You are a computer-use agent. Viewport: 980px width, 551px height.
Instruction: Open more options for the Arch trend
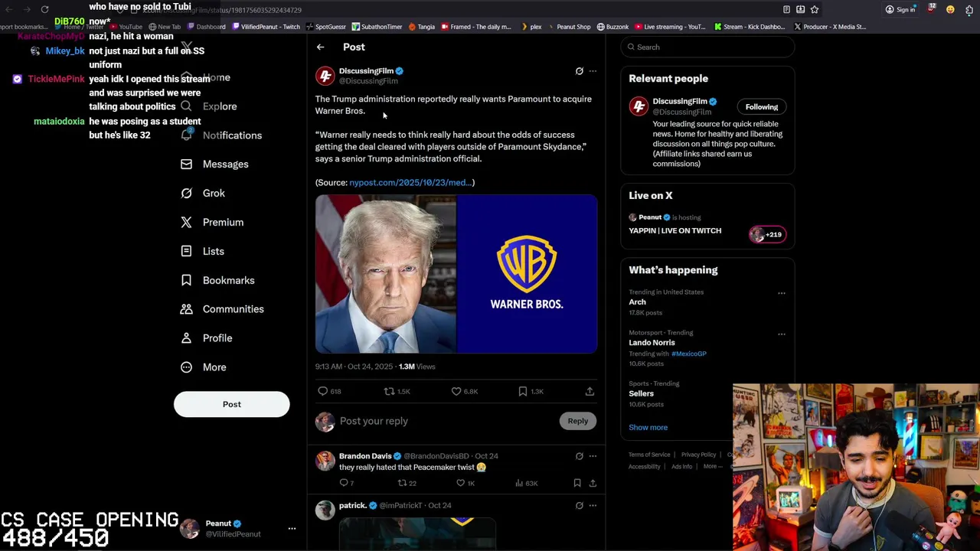click(782, 293)
